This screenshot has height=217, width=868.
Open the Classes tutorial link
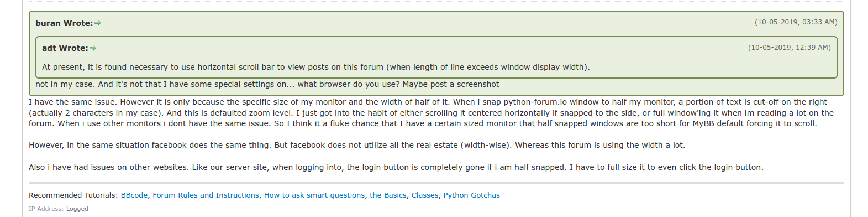point(425,195)
